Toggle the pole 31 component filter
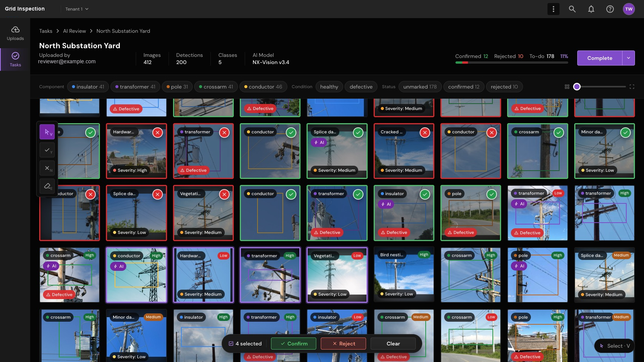Screen dimensions: 644x362 pyautogui.click(x=177, y=87)
